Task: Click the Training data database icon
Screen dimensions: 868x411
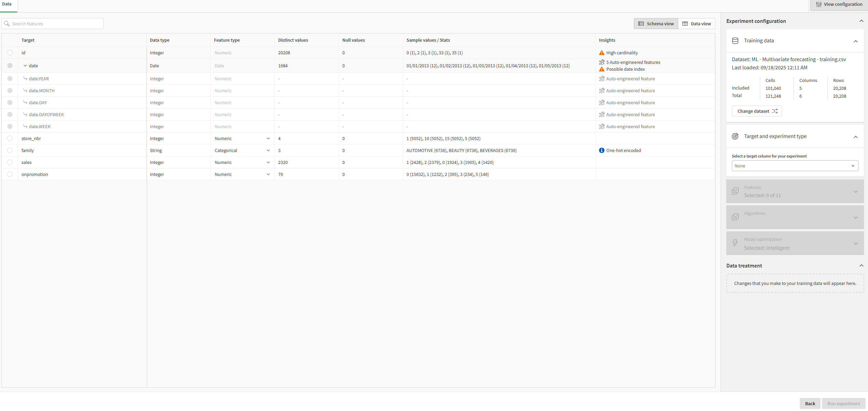Action: (x=735, y=41)
